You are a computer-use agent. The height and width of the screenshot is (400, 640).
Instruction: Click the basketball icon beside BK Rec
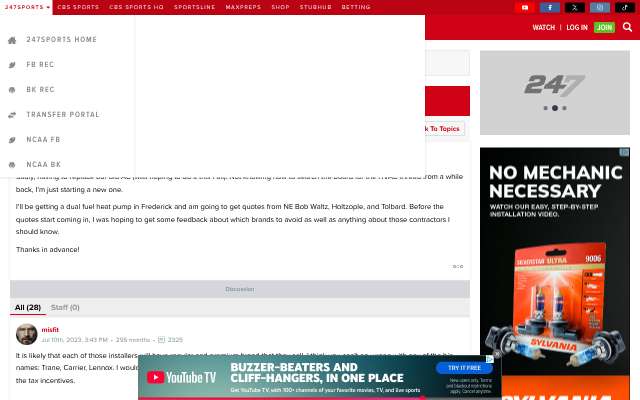point(12,90)
